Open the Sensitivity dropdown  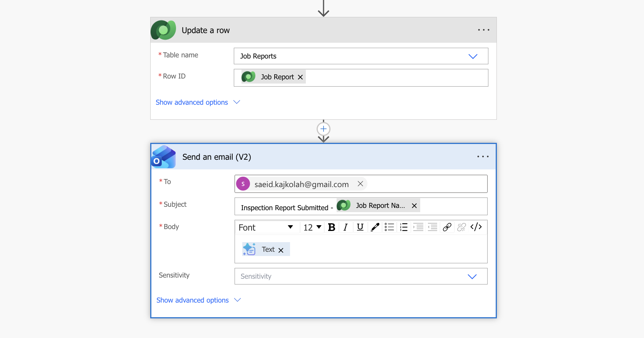coord(361,276)
